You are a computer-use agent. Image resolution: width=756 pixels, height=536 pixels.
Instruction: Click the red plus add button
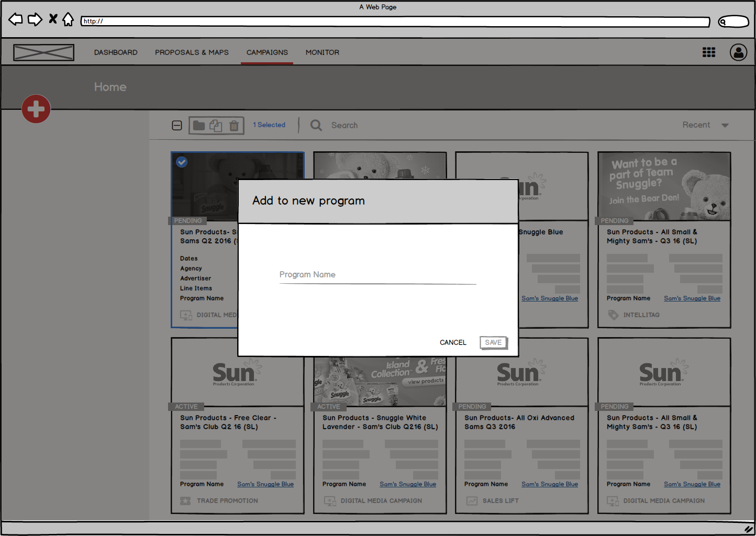click(x=36, y=109)
